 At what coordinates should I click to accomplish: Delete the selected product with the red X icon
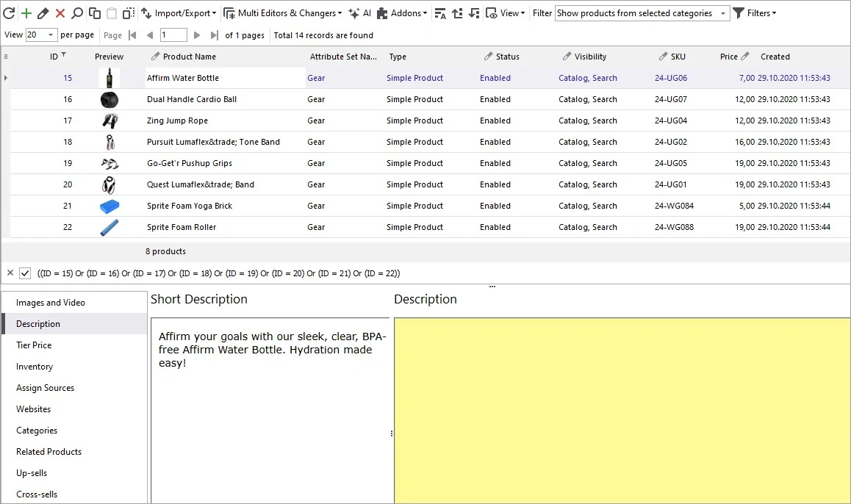click(60, 13)
